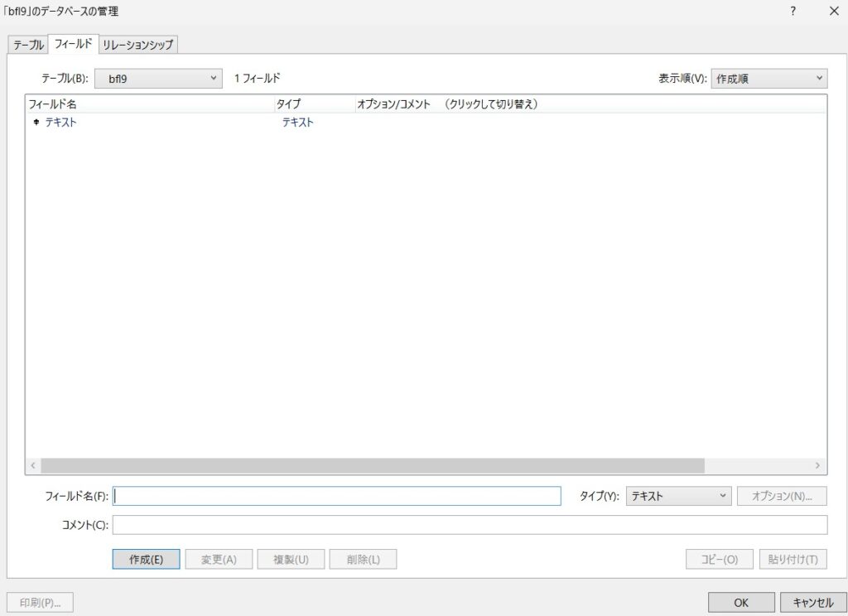
Task: Click the ? help button in title bar
Action: tap(793, 11)
